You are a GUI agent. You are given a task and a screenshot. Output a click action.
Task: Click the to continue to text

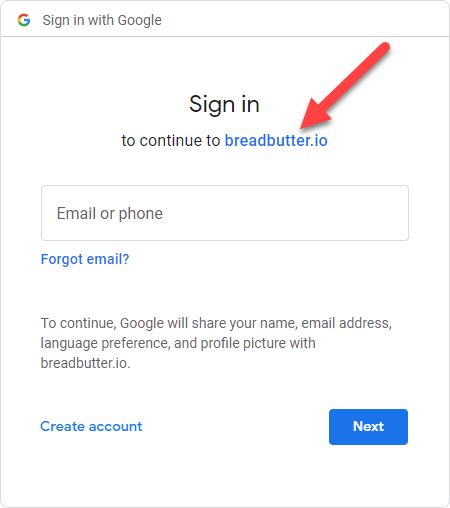pyautogui.click(x=171, y=140)
